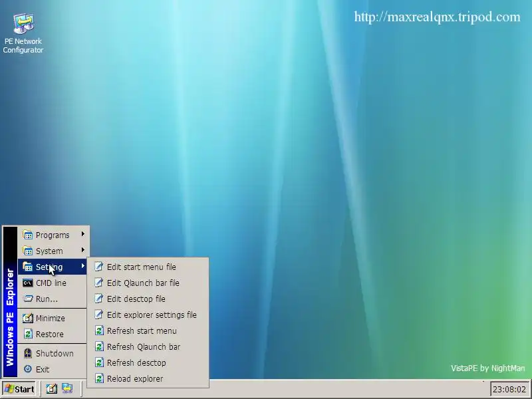This screenshot has height=399, width=532.
Task: Open PE Network Configurator desktop icon
Action: pyautogui.click(x=23, y=33)
